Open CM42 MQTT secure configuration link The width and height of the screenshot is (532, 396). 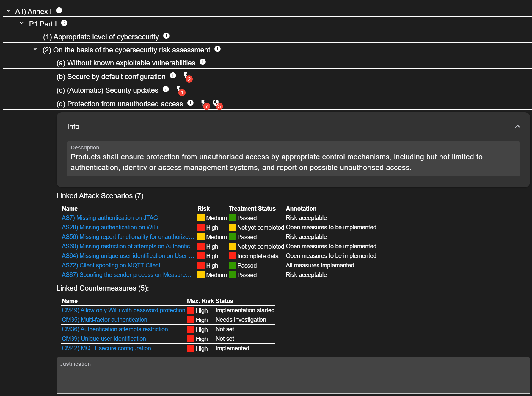pyautogui.click(x=106, y=348)
